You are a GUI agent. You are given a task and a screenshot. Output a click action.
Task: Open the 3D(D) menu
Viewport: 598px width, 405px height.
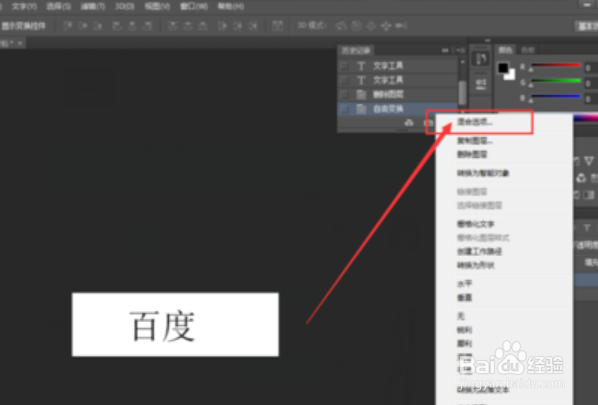click(x=125, y=6)
